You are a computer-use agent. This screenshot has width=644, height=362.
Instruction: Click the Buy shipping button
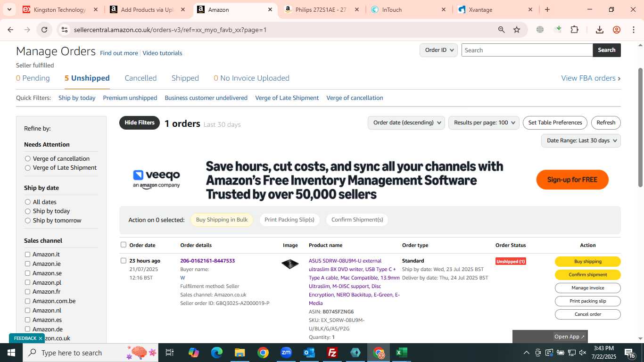tap(587, 262)
